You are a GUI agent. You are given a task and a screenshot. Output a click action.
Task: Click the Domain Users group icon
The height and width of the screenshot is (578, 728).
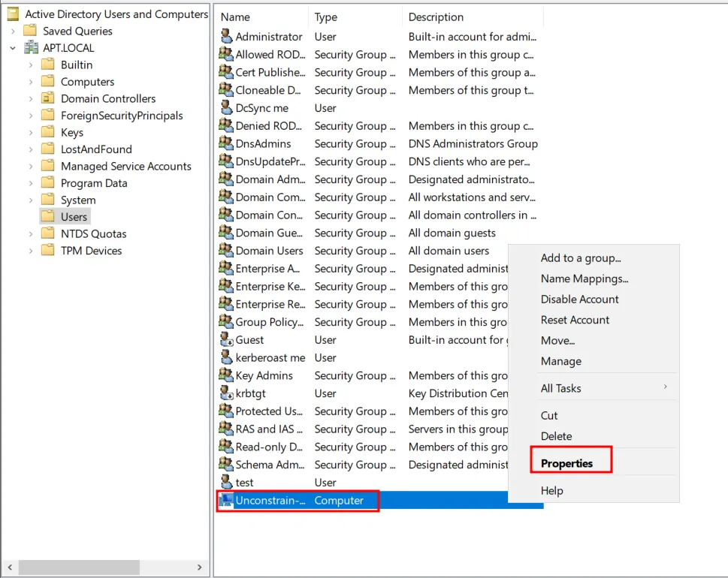tap(226, 251)
